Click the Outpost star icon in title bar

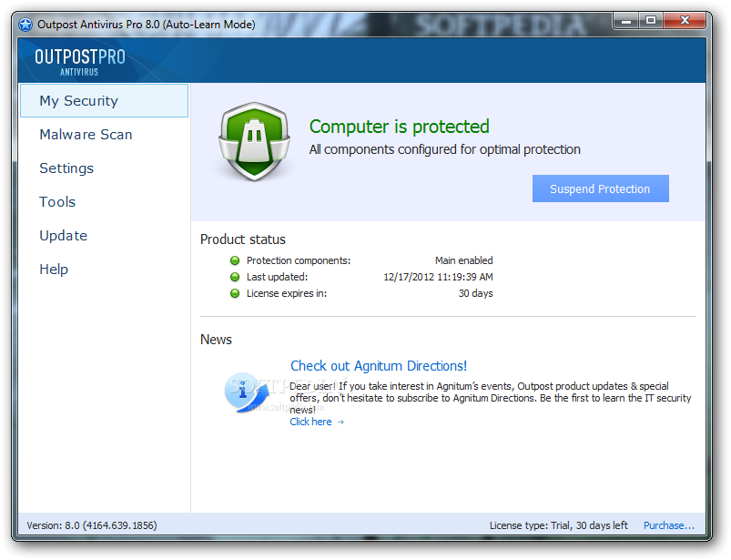[25, 25]
